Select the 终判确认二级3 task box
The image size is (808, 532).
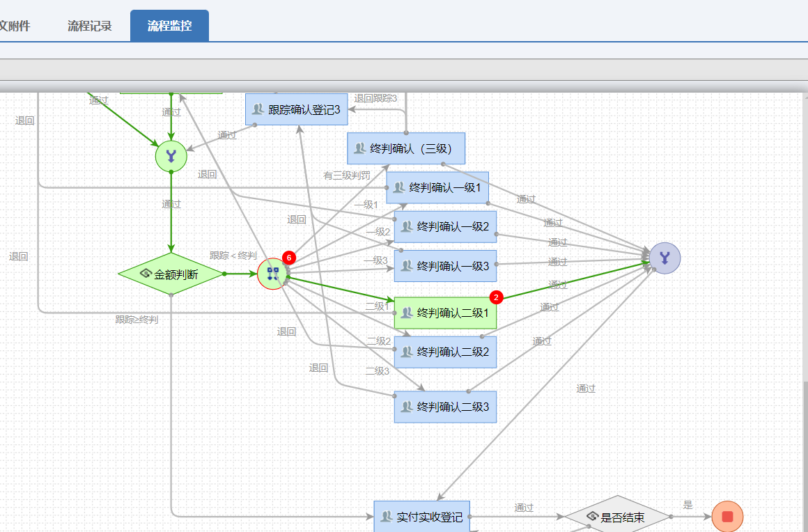[445, 407]
